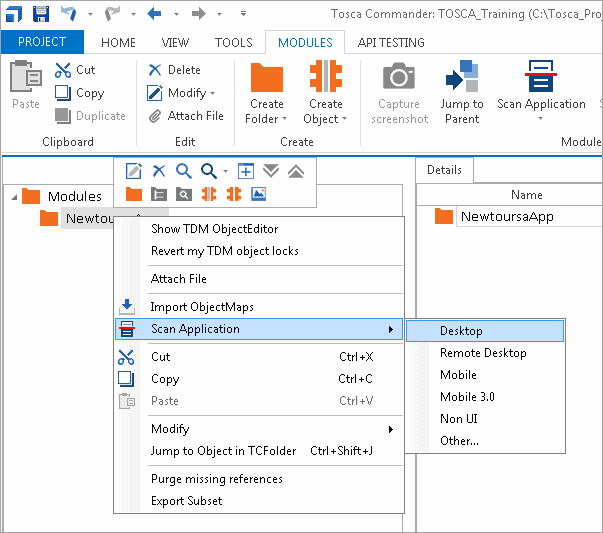
Task: Choose Mobile scan option
Action: [x=485, y=375]
